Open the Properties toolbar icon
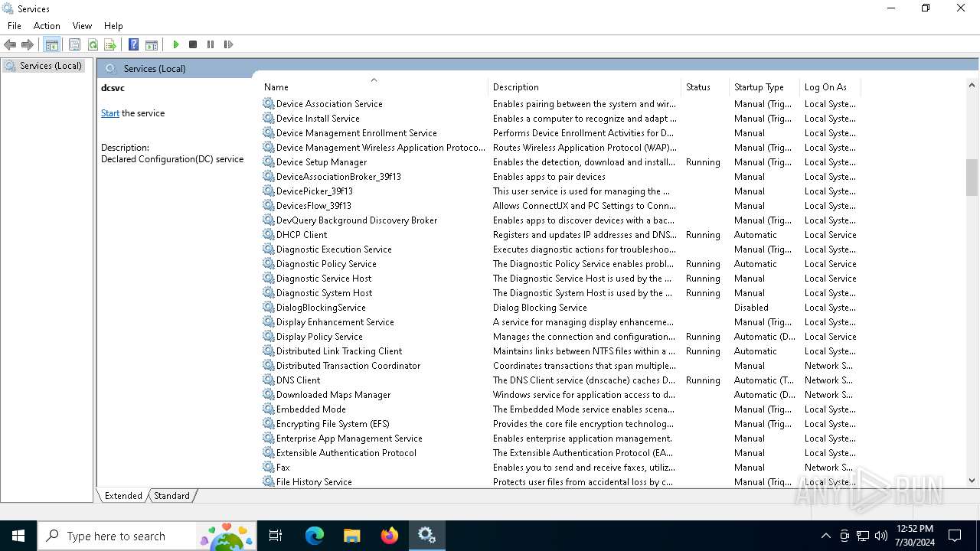This screenshot has width=980, height=551. pyautogui.click(x=74, y=44)
